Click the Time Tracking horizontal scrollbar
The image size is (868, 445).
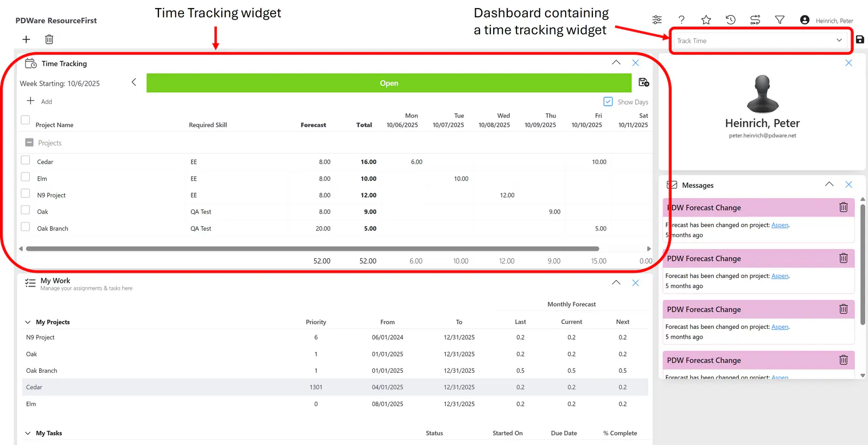point(312,249)
